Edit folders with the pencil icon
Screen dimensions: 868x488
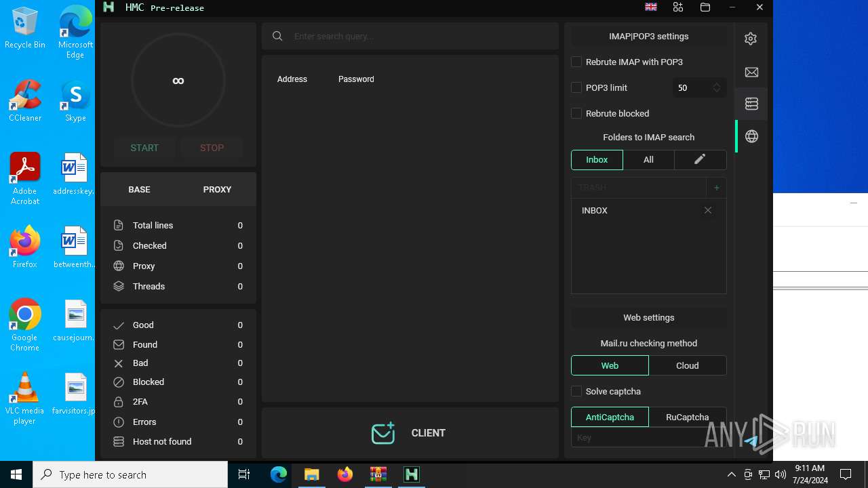700,159
